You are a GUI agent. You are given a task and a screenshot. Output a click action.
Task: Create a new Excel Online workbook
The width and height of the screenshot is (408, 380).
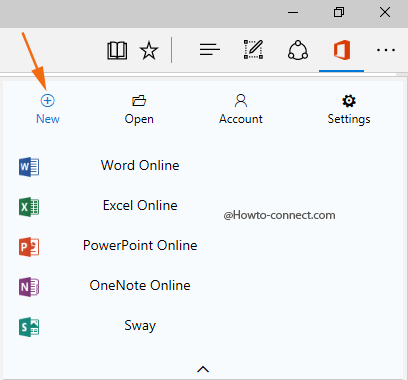point(140,205)
